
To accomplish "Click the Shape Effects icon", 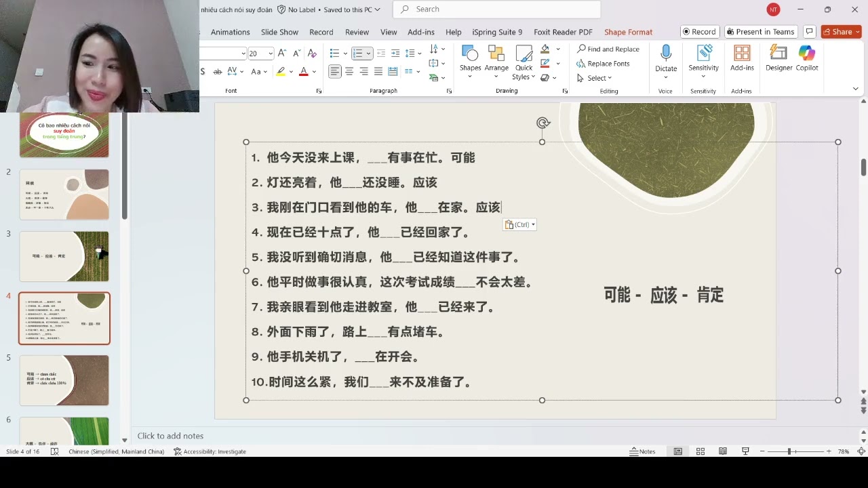I will 545,77.
